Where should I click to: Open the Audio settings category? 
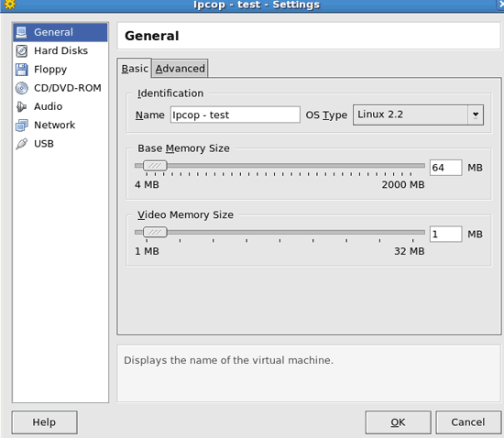click(x=60, y=106)
